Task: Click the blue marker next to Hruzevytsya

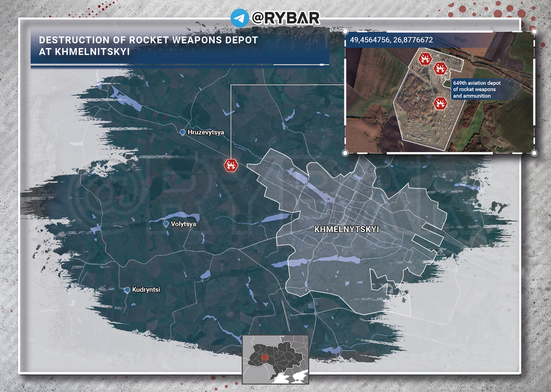Action: pos(183,133)
